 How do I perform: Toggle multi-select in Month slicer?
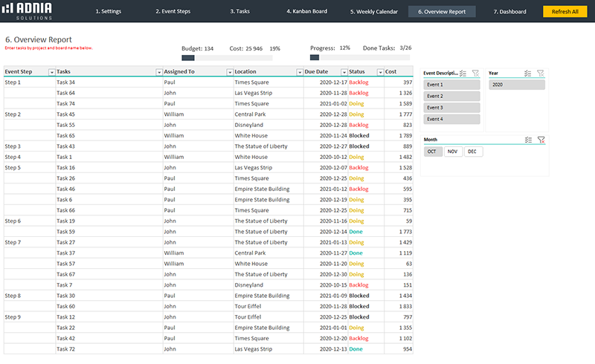[529, 140]
